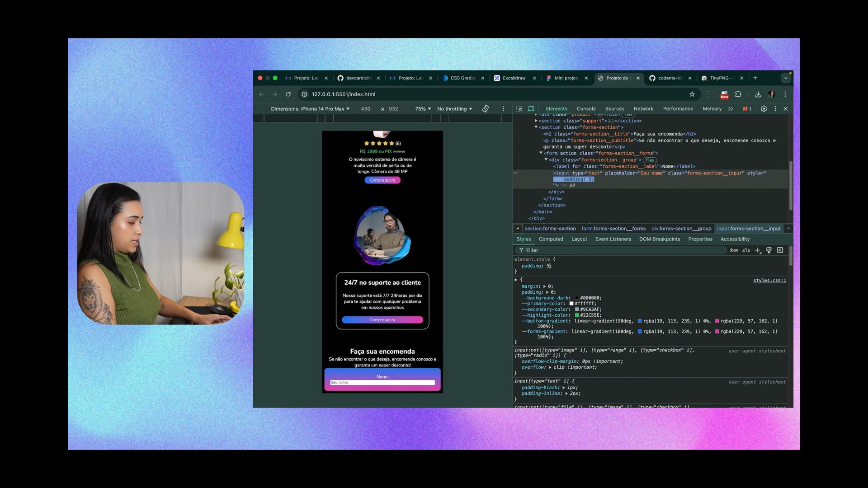Open the Dimensions iPhone 14 Pro Max dropdown
This screenshot has width=868, height=488.
coord(310,109)
